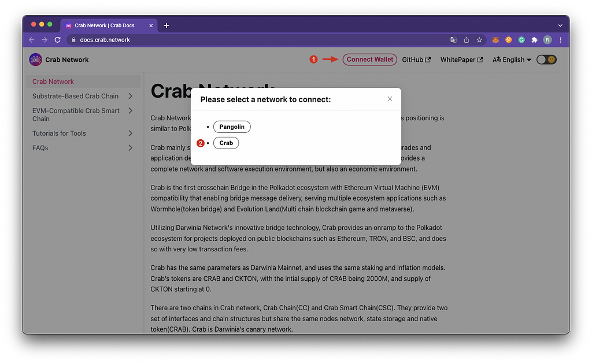Image resolution: width=592 pixels, height=364 pixels.
Task: Expand the FAQs section chevron
Action: pyautogui.click(x=130, y=148)
